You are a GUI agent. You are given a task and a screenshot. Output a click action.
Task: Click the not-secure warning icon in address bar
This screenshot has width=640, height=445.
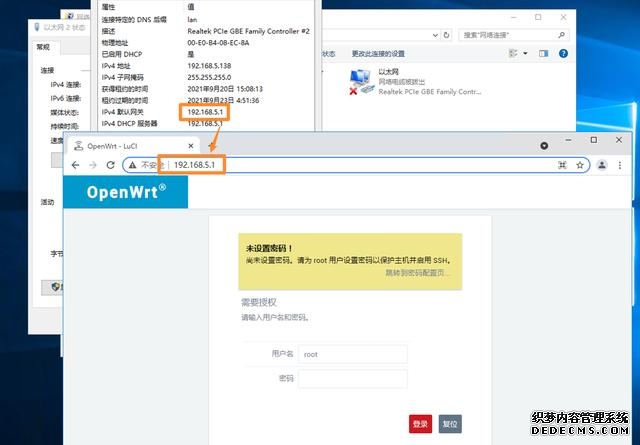[x=133, y=165]
